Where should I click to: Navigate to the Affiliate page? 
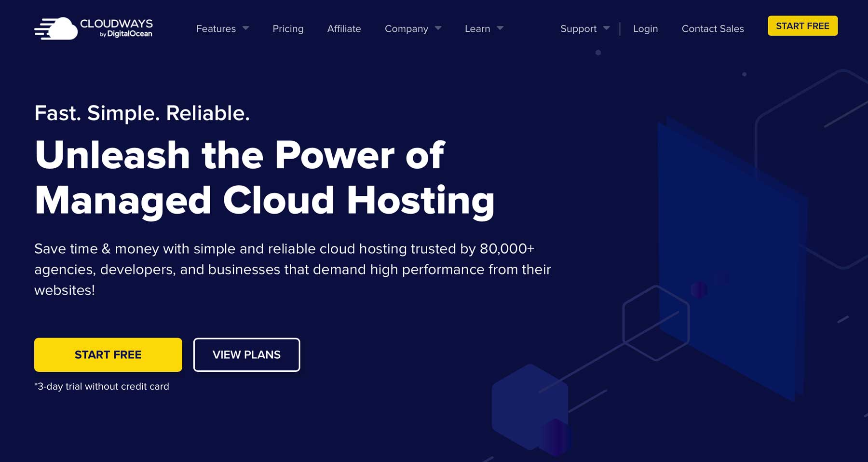(x=344, y=29)
